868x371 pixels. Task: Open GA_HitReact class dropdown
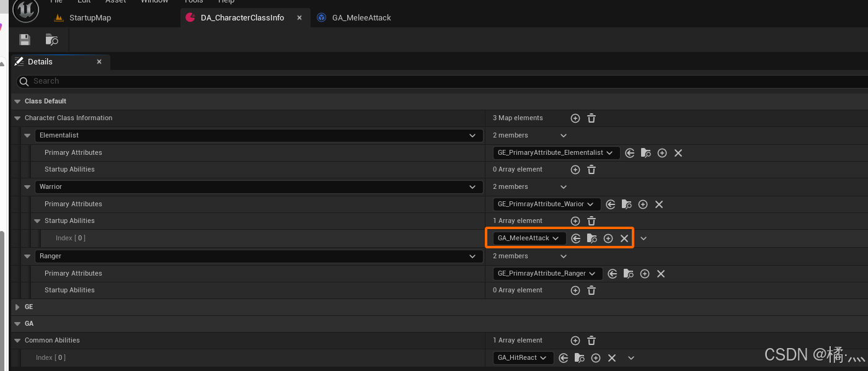pyautogui.click(x=523, y=357)
